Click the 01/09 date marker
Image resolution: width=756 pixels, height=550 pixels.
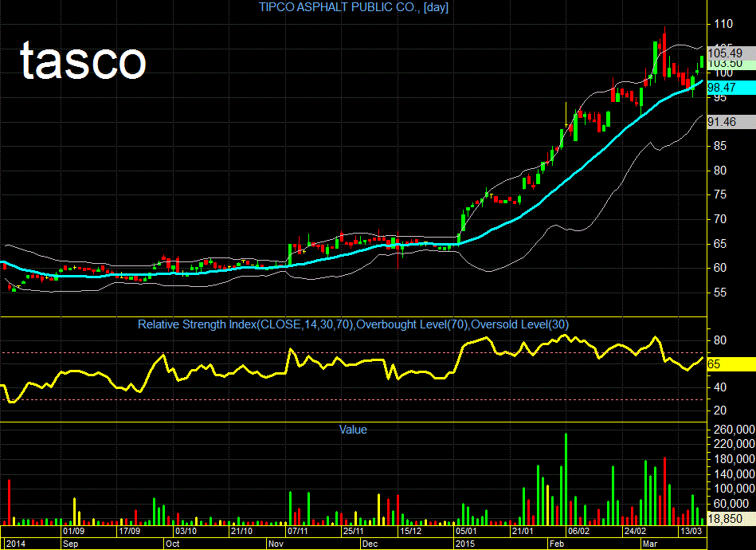click(x=74, y=531)
